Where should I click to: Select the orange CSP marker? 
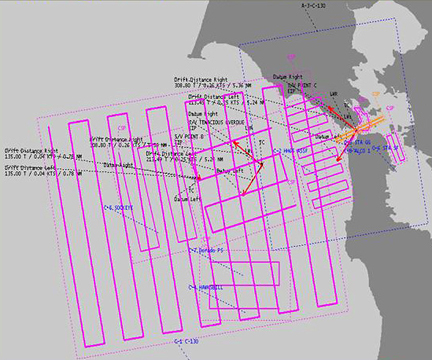coord(376,94)
